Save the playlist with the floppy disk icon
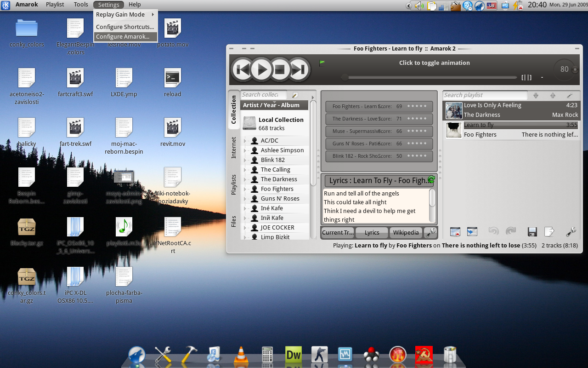Screen dimensions: 588x368 pyautogui.click(x=532, y=232)
